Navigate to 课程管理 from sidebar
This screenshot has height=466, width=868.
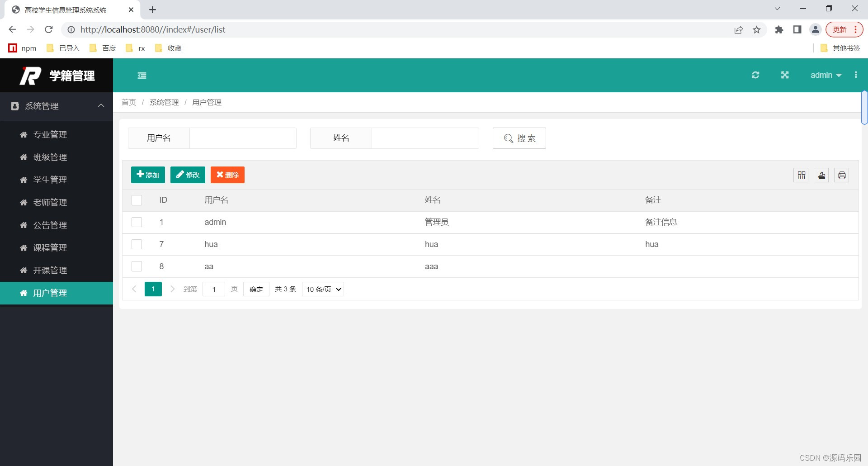coord(50,247)
